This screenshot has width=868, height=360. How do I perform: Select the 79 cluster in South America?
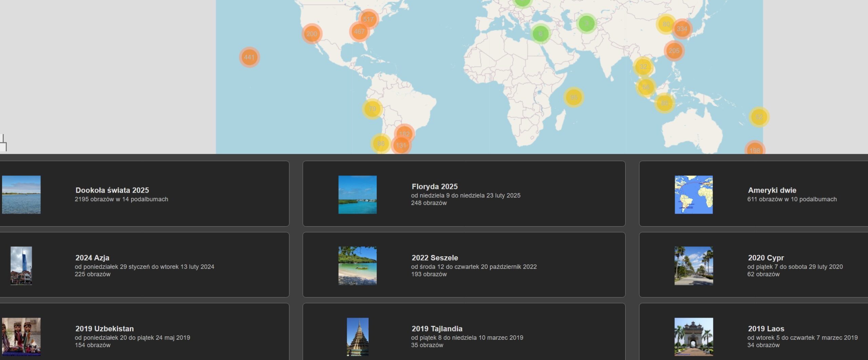(372, 109)
